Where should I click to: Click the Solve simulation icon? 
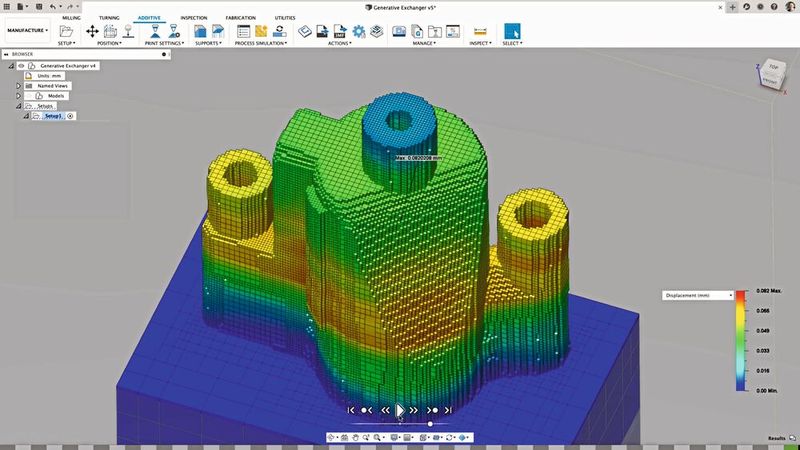(x=279, y=31)
